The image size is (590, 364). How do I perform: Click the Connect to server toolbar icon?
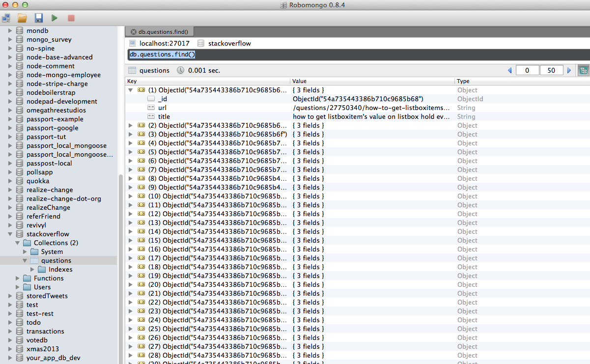tap(6, 18)
